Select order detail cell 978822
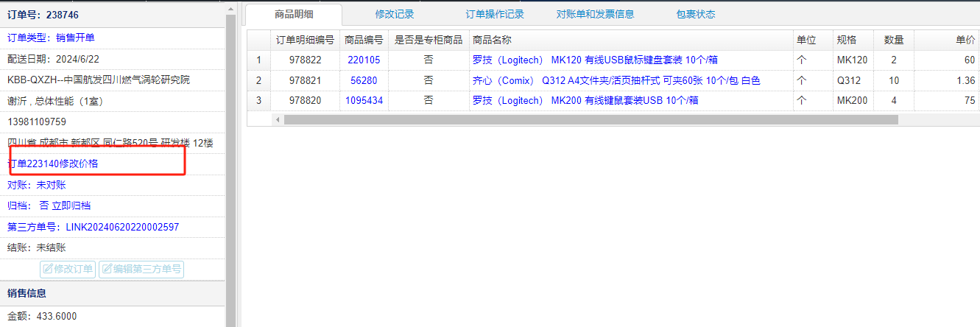This screenshot has width=980, height=327. [305, 60]
